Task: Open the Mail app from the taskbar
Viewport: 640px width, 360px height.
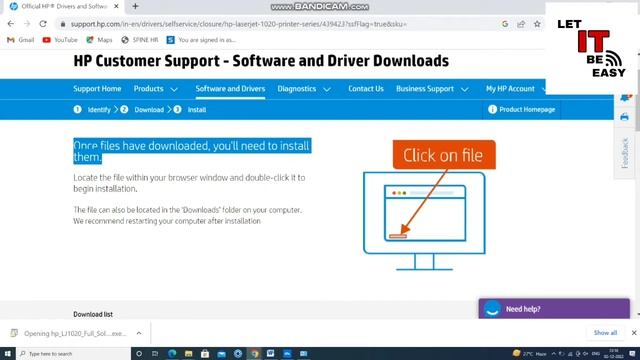Action: (221, 353)
